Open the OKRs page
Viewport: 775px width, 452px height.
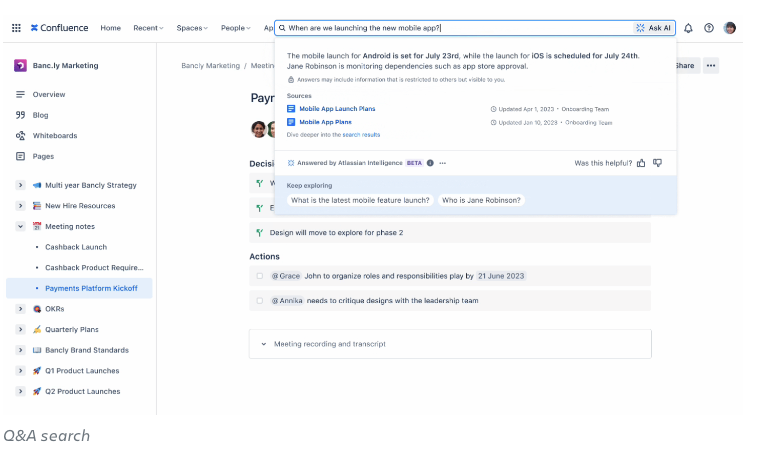click(x=55, y=309)
